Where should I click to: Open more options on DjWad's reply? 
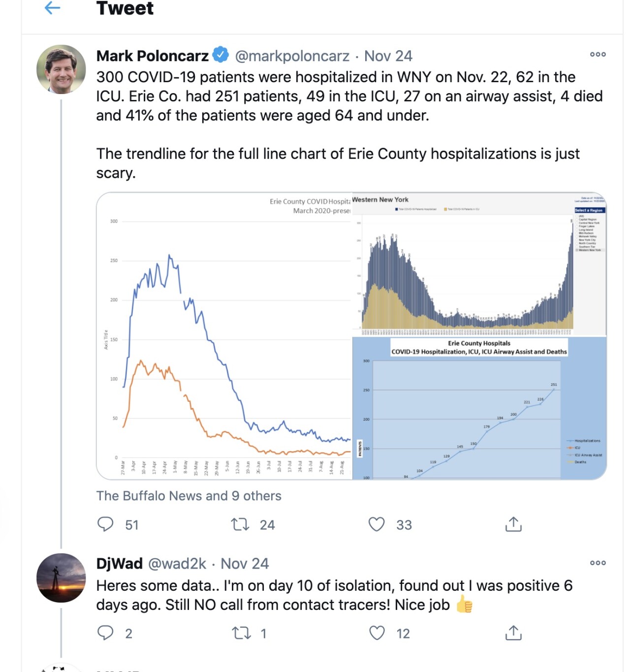pyautogui.click(x=598, y=563)
